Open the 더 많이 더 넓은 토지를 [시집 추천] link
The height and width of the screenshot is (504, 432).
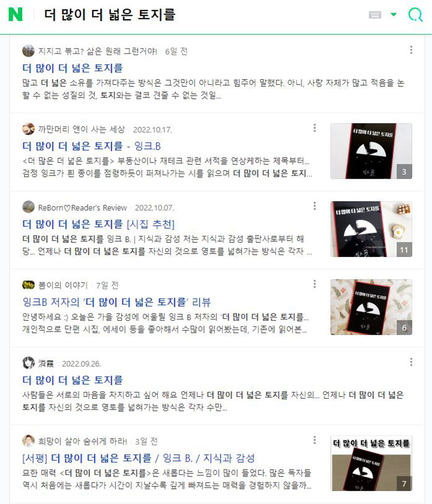coord(98,224)
